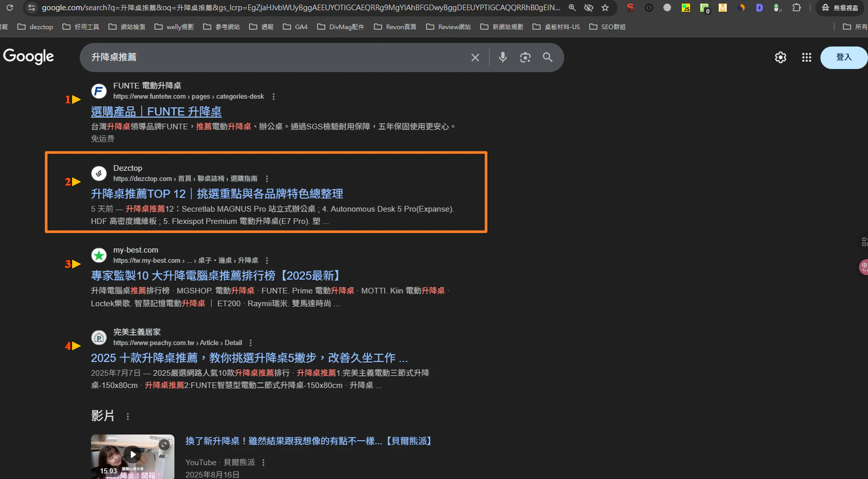868x479 pixels.
Task: Click inside the 升降桌推薦 search field
Action: 276,57
